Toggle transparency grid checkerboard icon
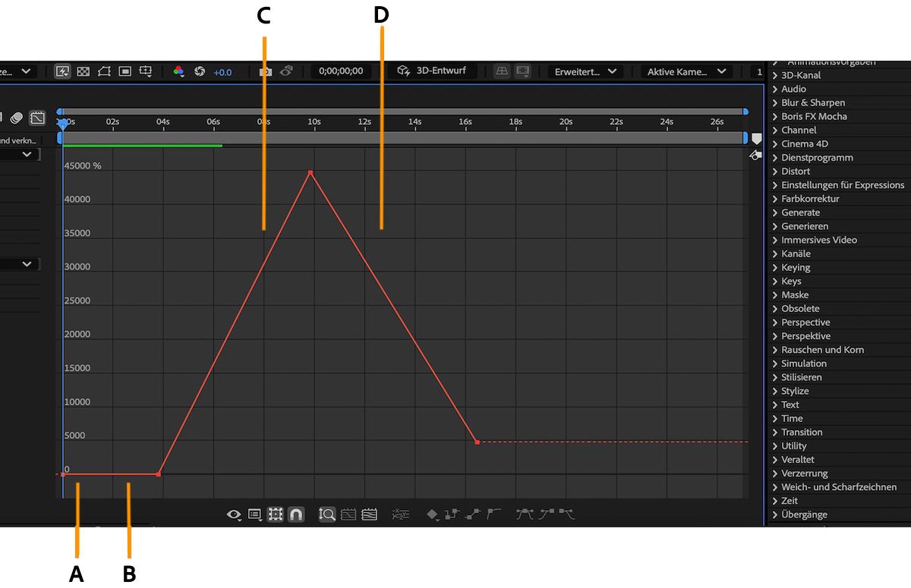The width and height of the screenshot is (911, 588). 84,71
